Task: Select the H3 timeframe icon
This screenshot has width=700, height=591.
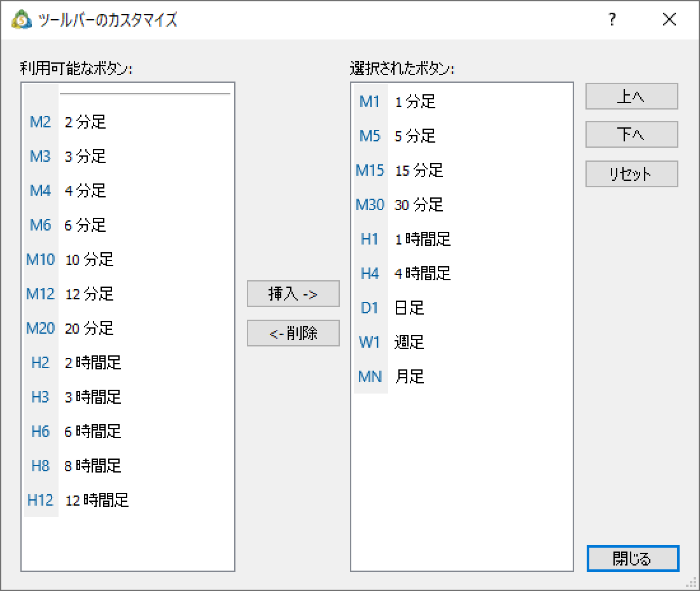Action: pos(41,397)
